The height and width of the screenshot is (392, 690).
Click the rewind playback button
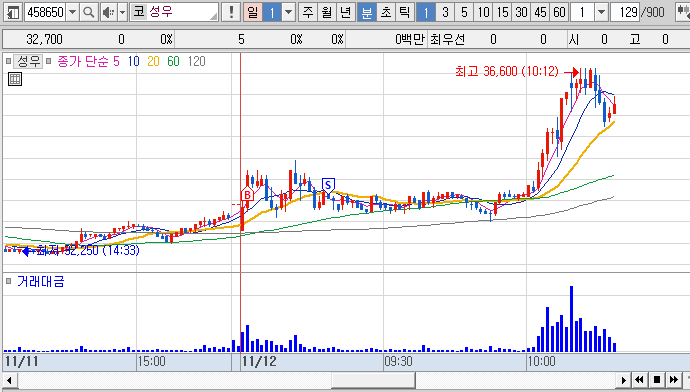click(640, 379)
